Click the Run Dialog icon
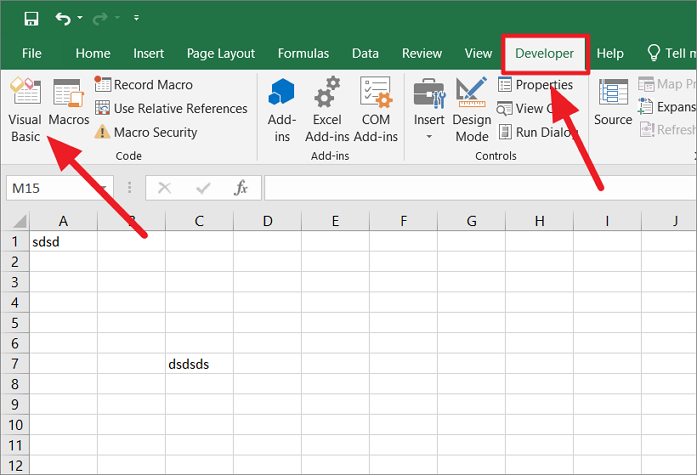The width and height of the screenshot is (697, 475). click(505, 132)
